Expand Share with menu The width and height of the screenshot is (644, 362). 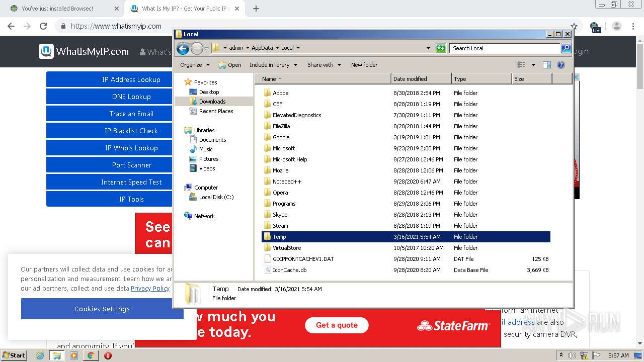coord(324,65)
